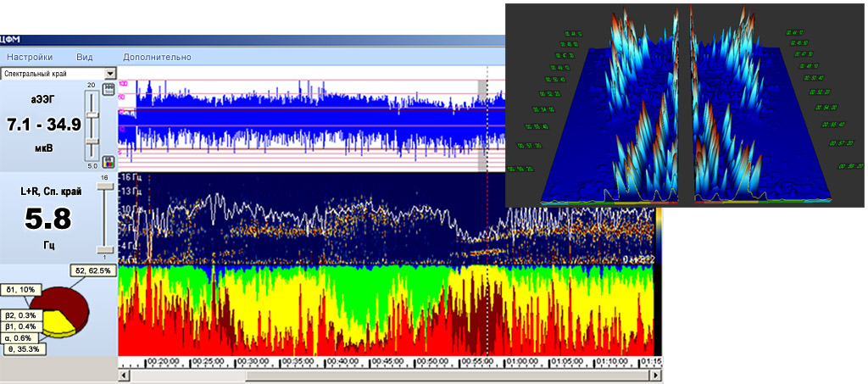Open the Дополнительно menu
The height and width of the screenshot is (384, 868).
point(157,57)
